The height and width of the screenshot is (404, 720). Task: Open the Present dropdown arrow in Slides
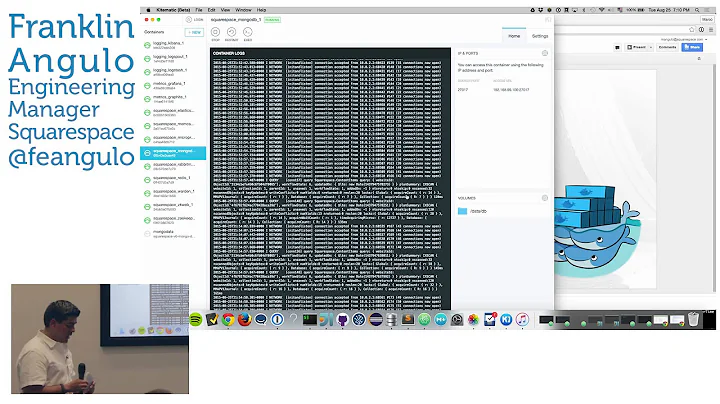pos(651,47)
